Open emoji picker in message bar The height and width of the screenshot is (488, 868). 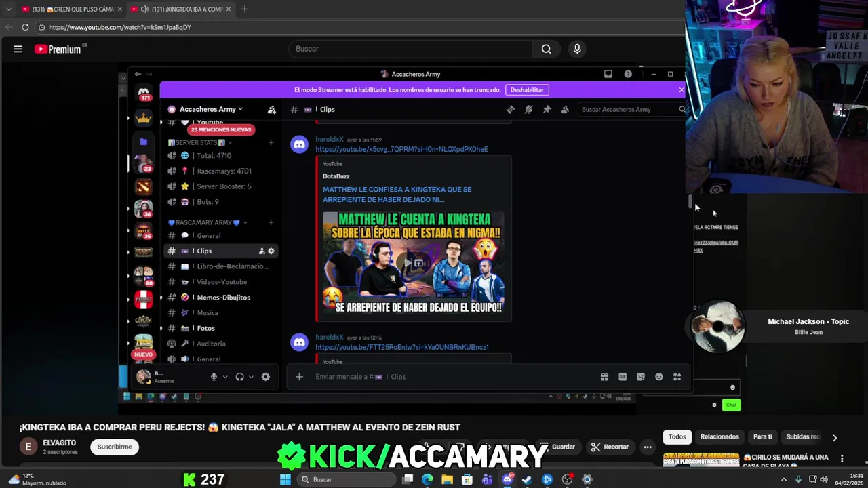(x=659, y=377)
